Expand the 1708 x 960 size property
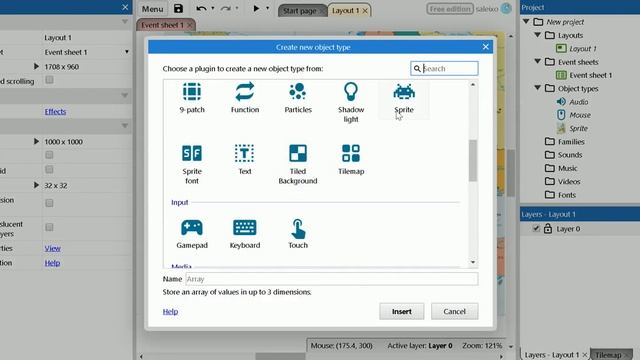640x360 pixels. coord(36,66)
